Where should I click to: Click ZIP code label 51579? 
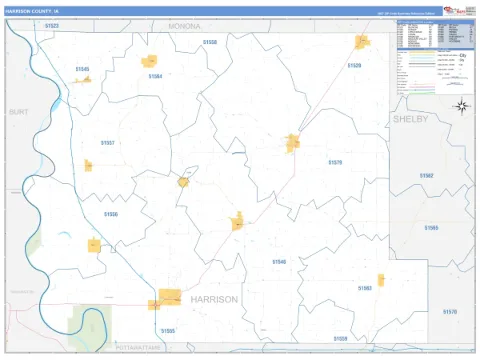click(x=335, y=162)
